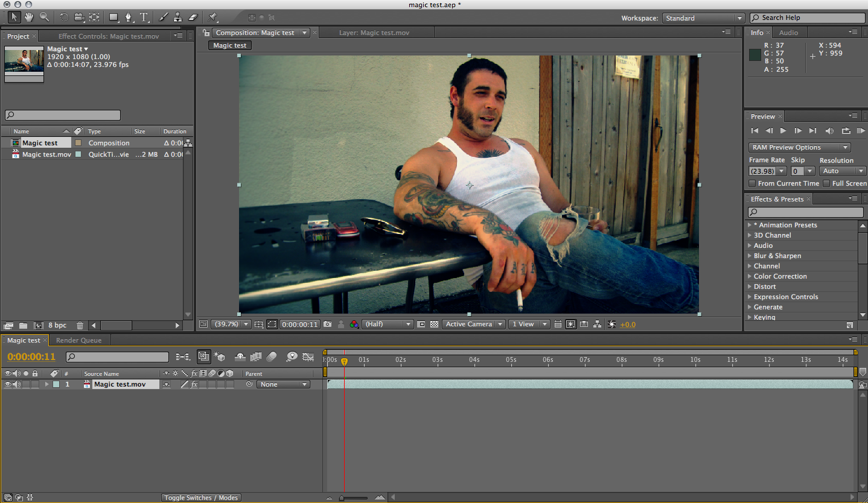This screenshot has height=503, width=868.
Task: Select the Hand tool in toolbar
Action: 29,17
